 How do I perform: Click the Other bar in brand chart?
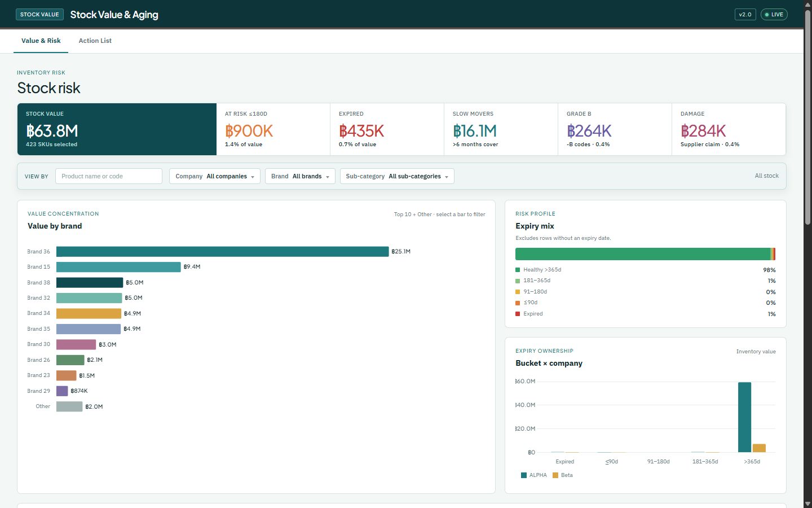[x=69, y=406]
